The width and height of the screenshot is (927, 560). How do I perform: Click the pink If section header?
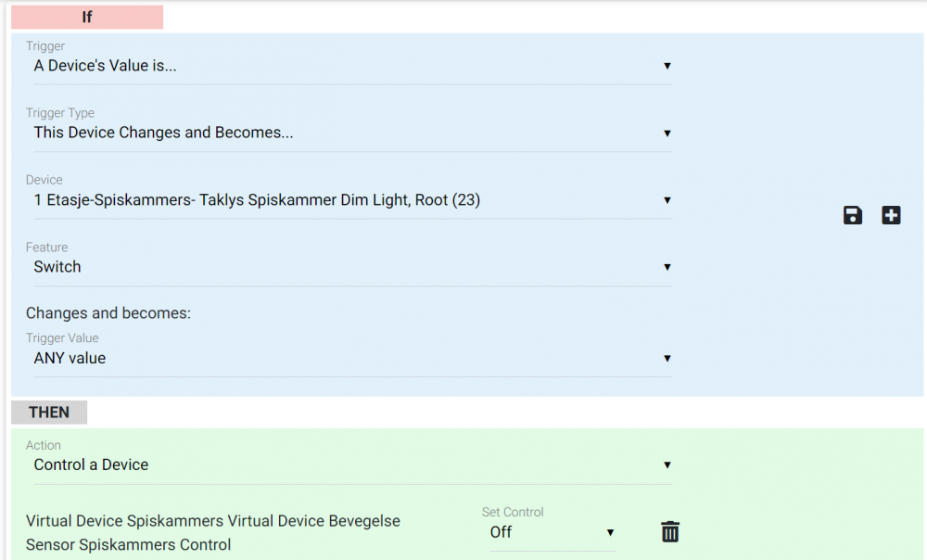tap(87, 18)
